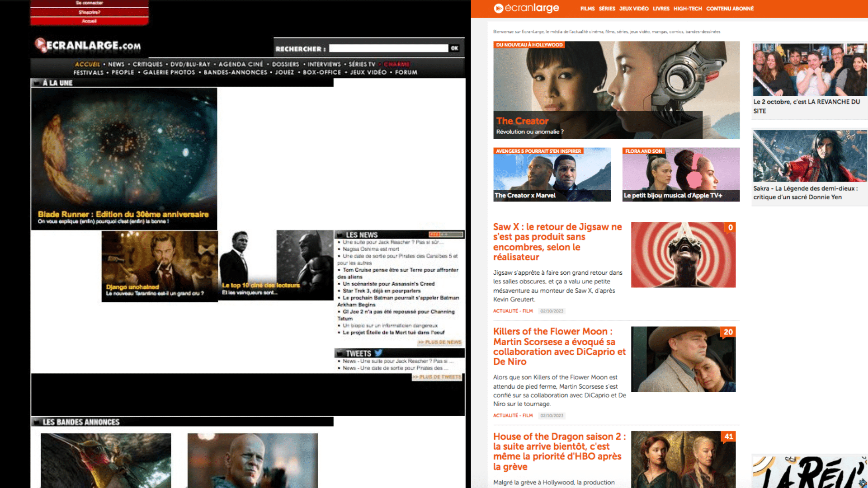Image resolution: width=868 pixels, height=488 pixels.
Task: Open DVD/BLU-RAY menu item
Action: click(190, 64)
